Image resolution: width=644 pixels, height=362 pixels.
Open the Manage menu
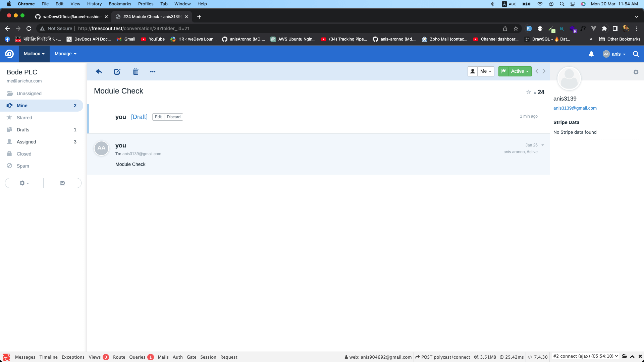pyautogui.click(x=65, y=54)
